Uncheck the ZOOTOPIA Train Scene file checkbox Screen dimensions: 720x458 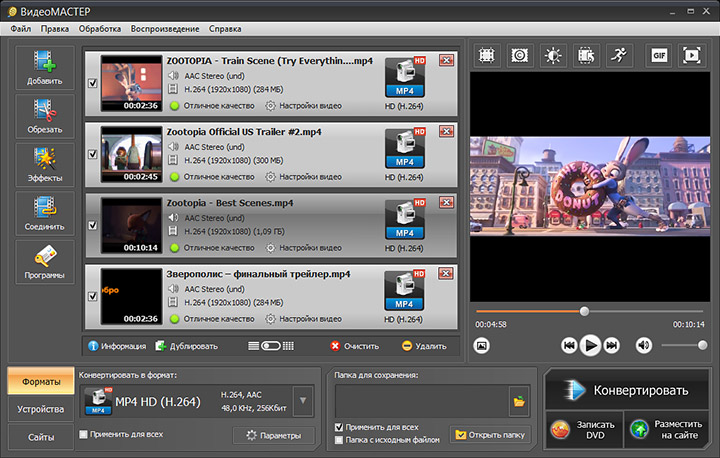click(x=93, y=83)
